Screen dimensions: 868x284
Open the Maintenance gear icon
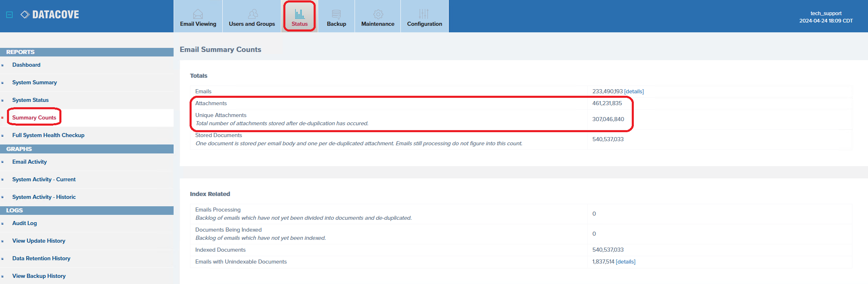point(378,14)
